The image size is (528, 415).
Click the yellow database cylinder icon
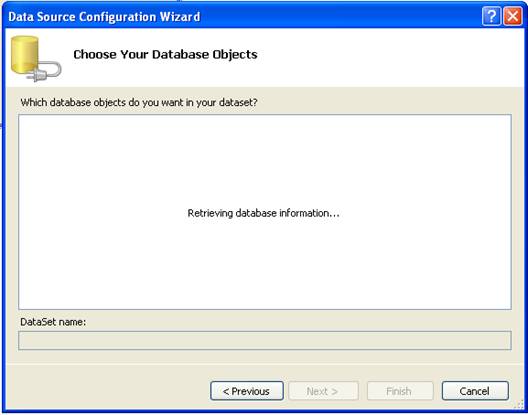(x=25, y=54)
